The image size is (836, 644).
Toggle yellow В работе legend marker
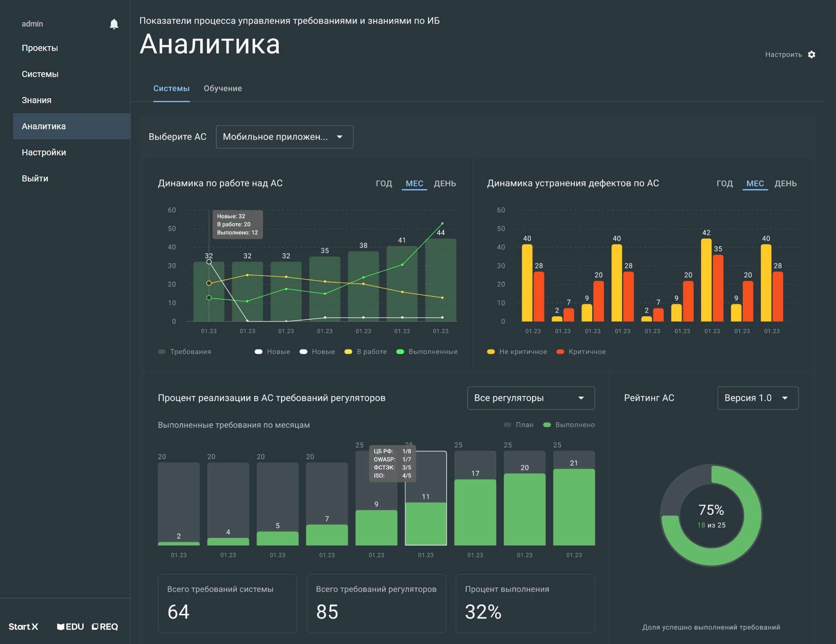pos(348,352)
